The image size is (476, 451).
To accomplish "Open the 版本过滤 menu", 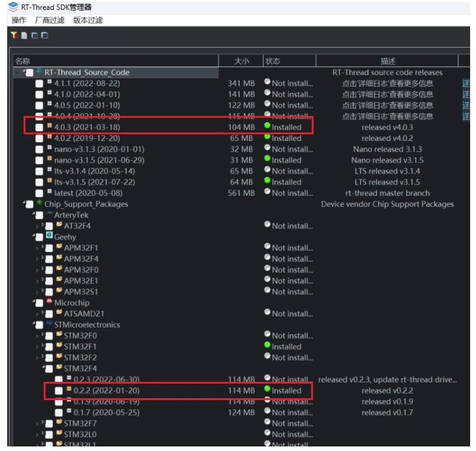I will point(88,20).
